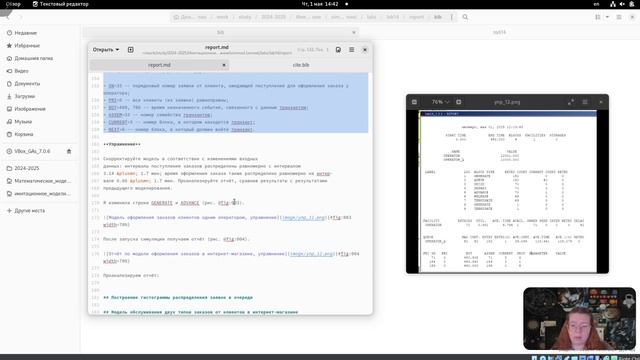Switch to cite.bib tab in editor

[301, 65]
